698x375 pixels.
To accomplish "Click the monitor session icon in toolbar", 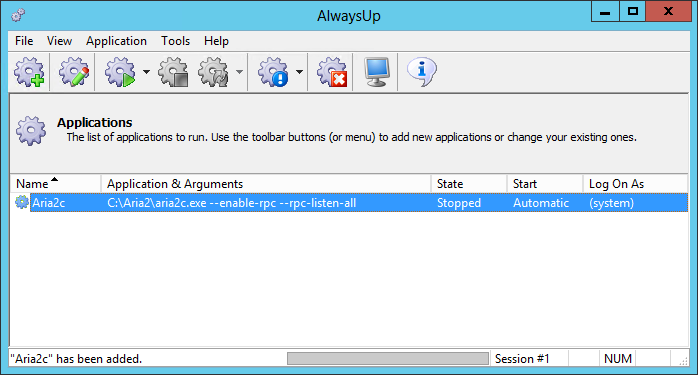I will [377, 72].
